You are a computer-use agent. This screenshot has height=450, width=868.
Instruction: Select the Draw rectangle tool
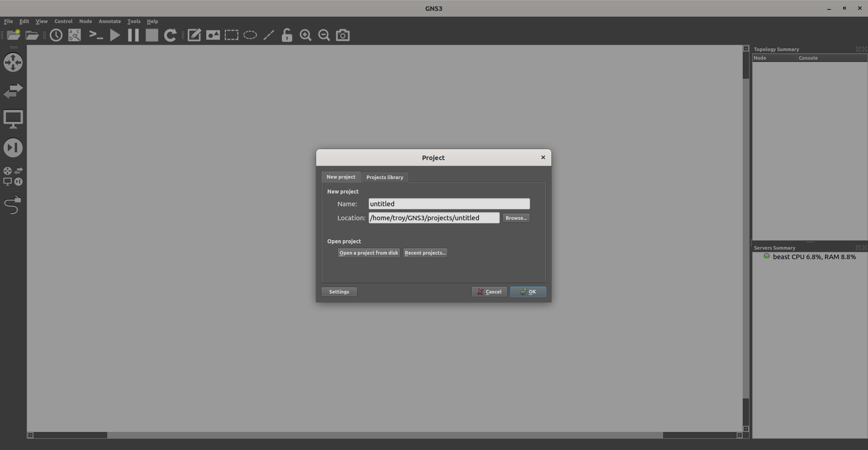[232, 35]
